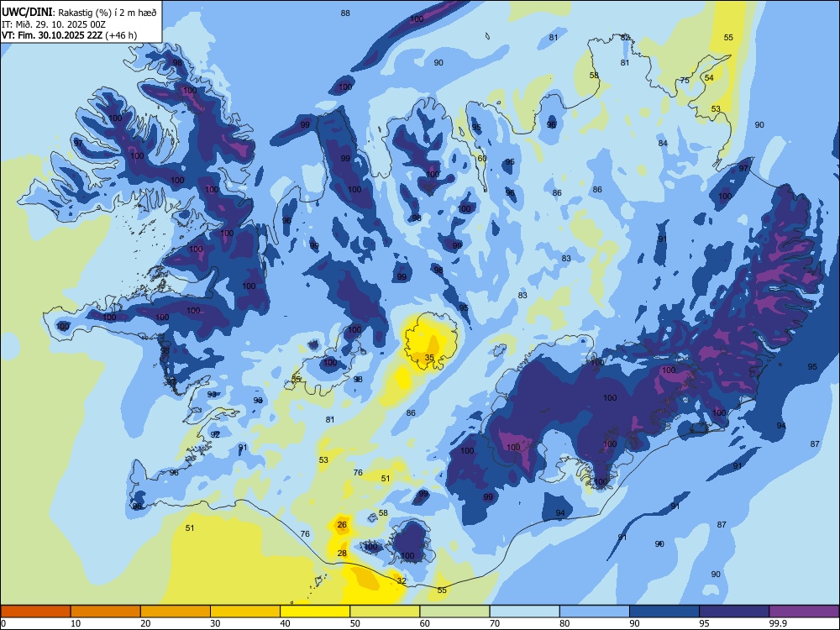Click the 10–20 orange legend swatch
The image size is (840, 630).
(106, 612)
